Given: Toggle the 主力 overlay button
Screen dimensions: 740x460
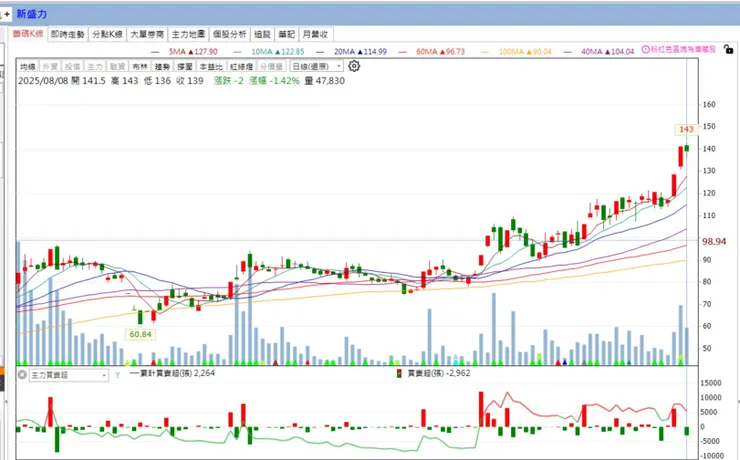Looking at the screenshot, I should [95, 67].
